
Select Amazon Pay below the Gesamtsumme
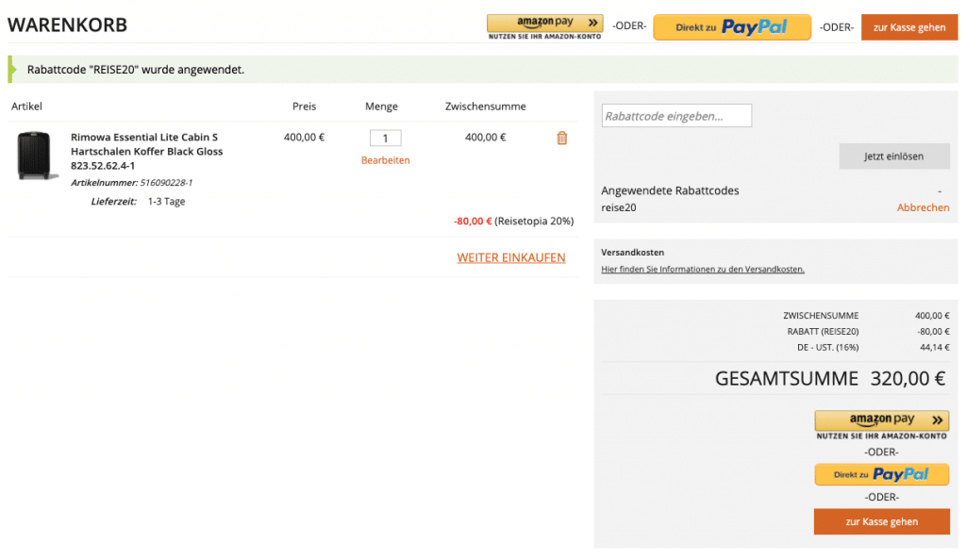coord(881,420)
